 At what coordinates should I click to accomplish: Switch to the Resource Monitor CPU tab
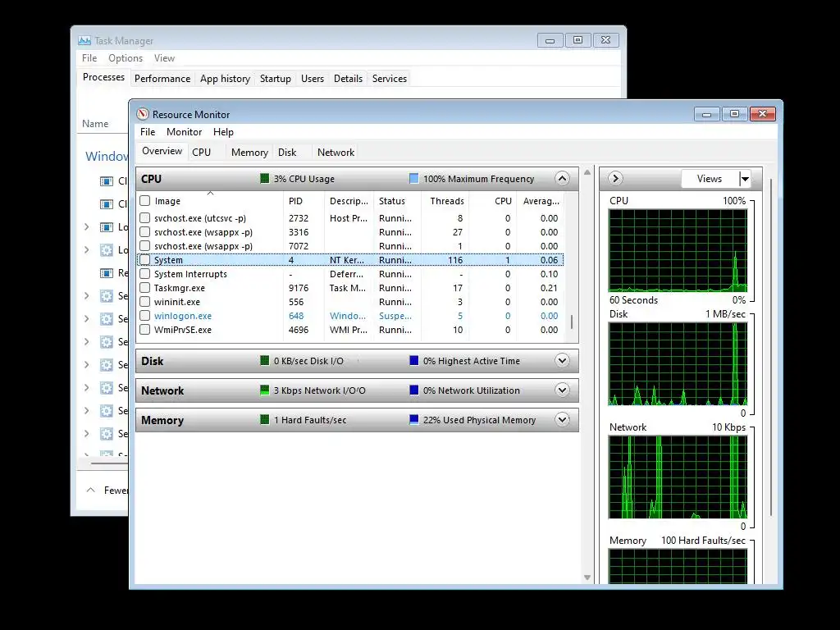(x=202, y=152)
